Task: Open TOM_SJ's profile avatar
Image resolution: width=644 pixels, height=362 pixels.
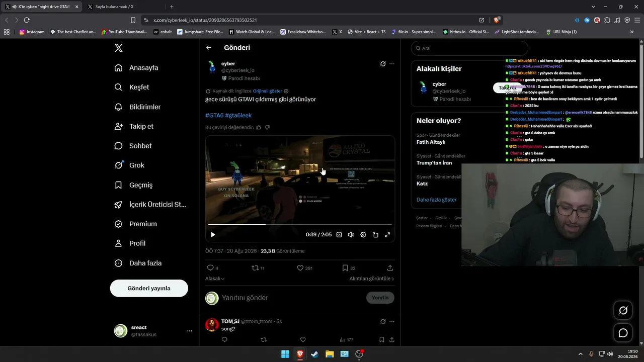Action: click(x=212, y=324)
